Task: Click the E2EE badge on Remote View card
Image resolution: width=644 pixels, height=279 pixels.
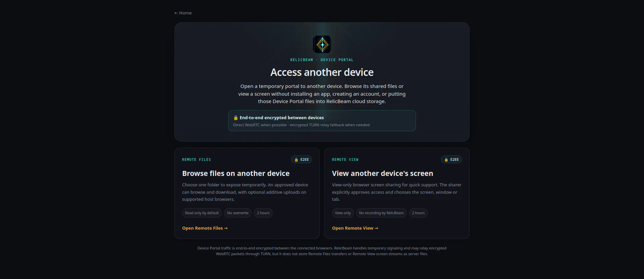Action: pyautogui.click(x=451, y=159)
